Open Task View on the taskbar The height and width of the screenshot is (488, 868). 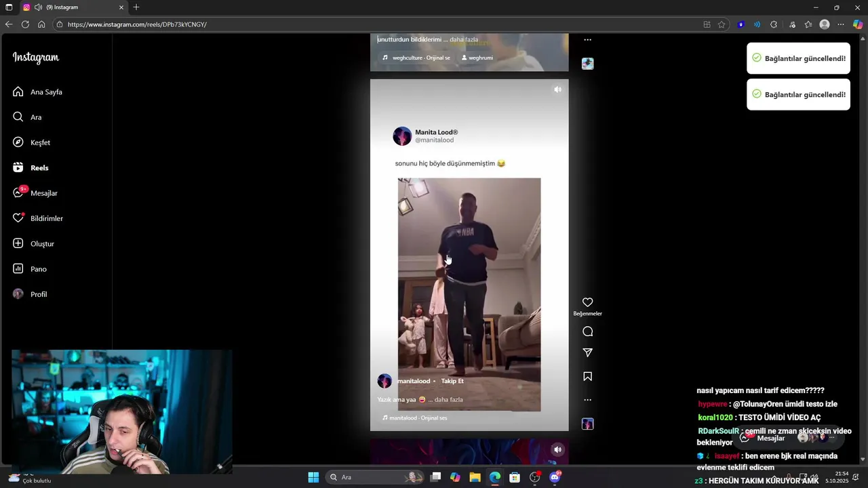coord(436,477)
